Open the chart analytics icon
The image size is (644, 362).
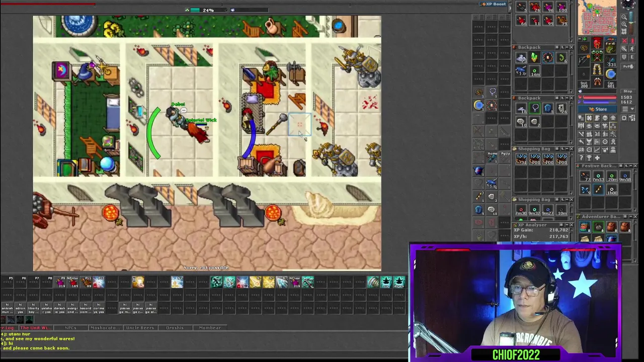point(597,150)
